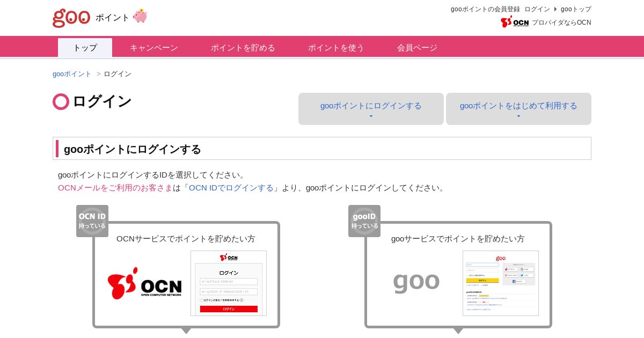Viewport: 644px width, 338px height.
Task: Open the goo login screen thumbnail
Action: 501,283
